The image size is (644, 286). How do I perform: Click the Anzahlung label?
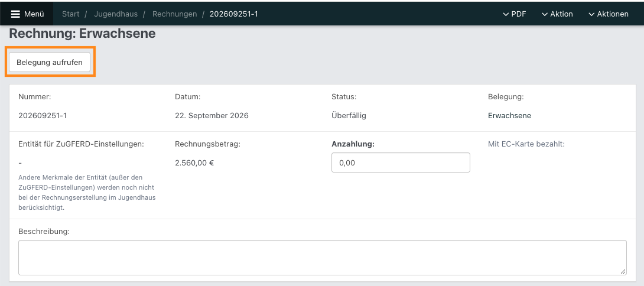click(x=353, y=144)
